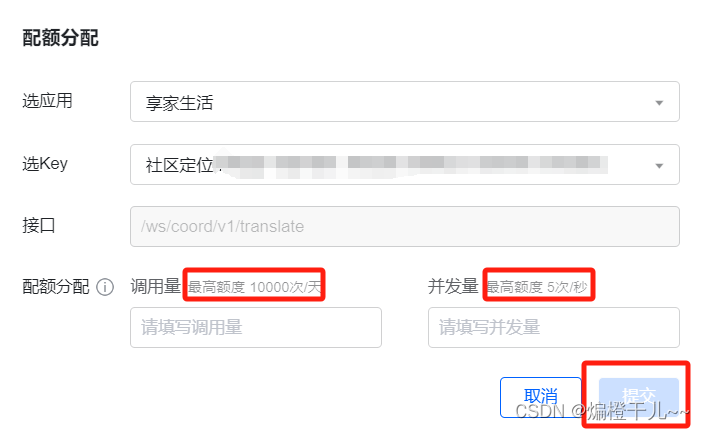
Task: Click the 最高额度 5次/秒 hint
Action: [x=537, y=287]
